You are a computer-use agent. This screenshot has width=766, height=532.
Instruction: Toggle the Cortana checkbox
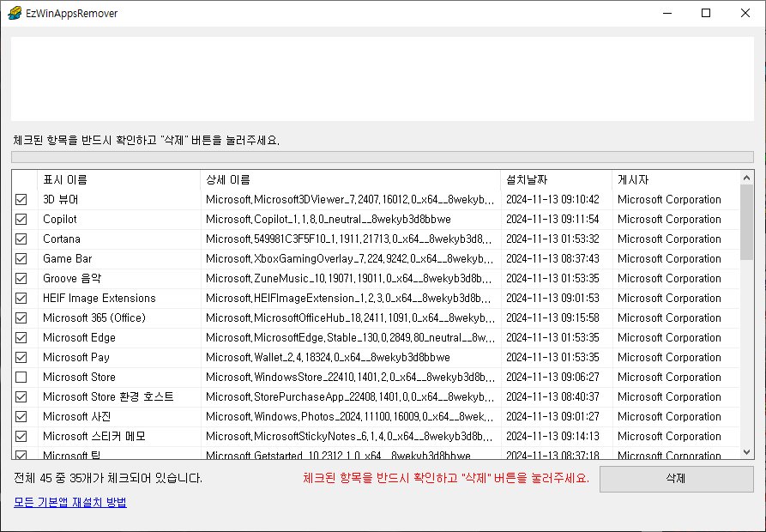tap(21, 239)
